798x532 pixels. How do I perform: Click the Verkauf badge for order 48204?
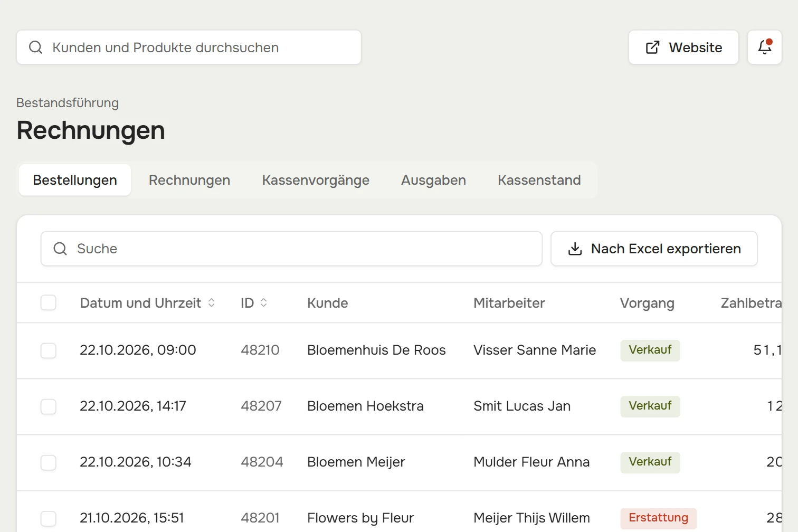tap(650, 462)
